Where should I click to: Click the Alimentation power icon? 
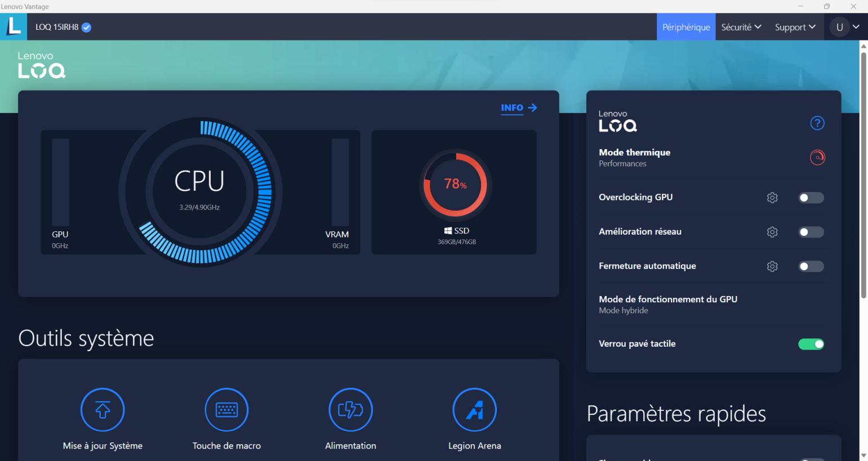click(350, 410)
